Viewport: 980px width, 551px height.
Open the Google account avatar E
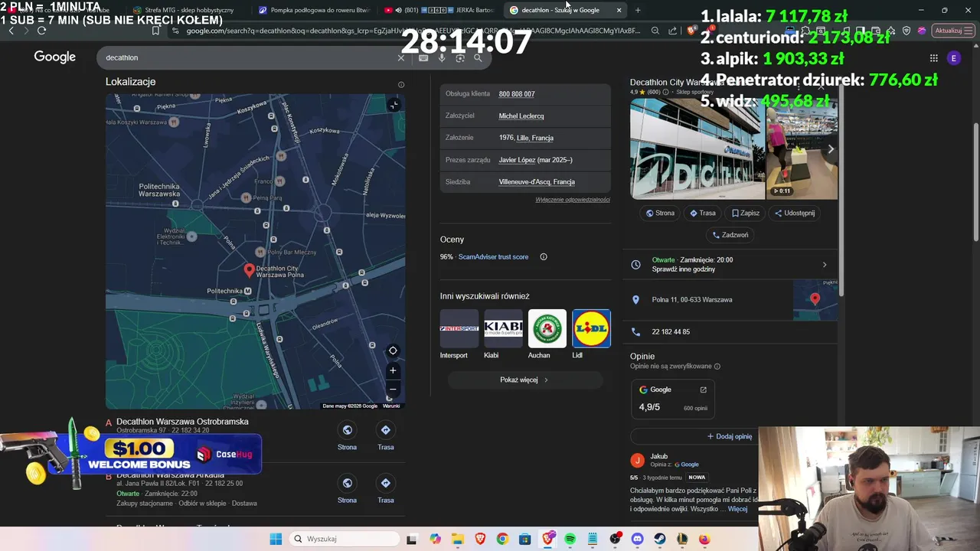coord(953,57)
